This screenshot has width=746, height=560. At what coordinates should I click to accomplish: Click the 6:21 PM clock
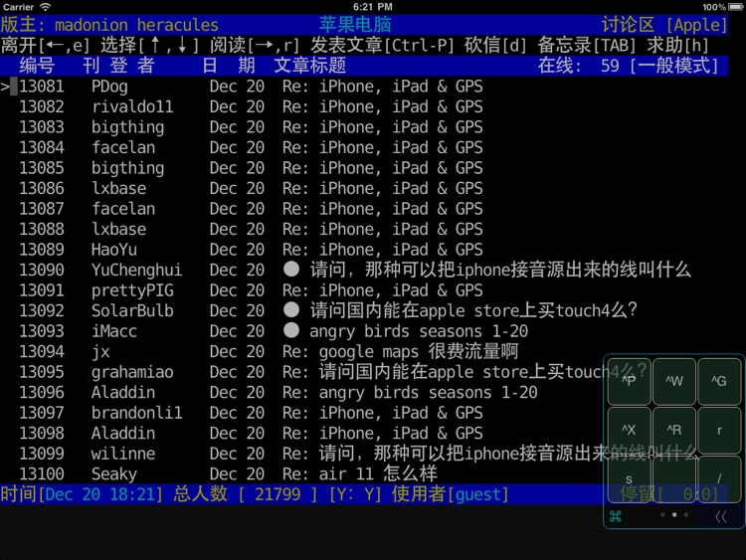[x=373, y=7]
